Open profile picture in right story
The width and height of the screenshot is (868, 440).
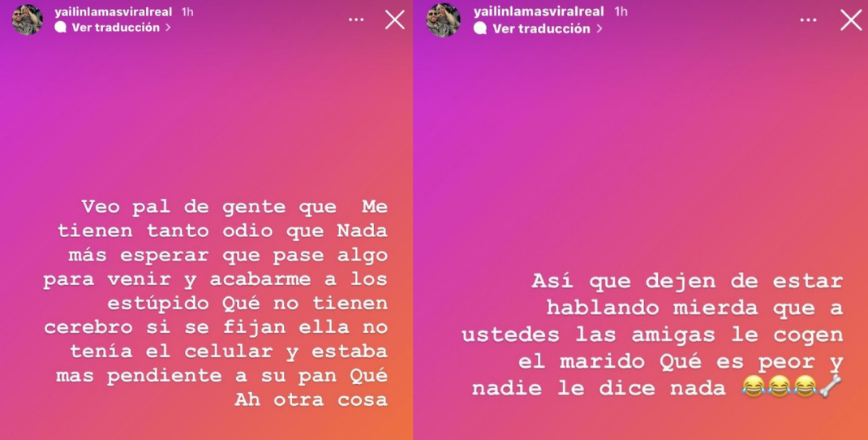[444, 20]
